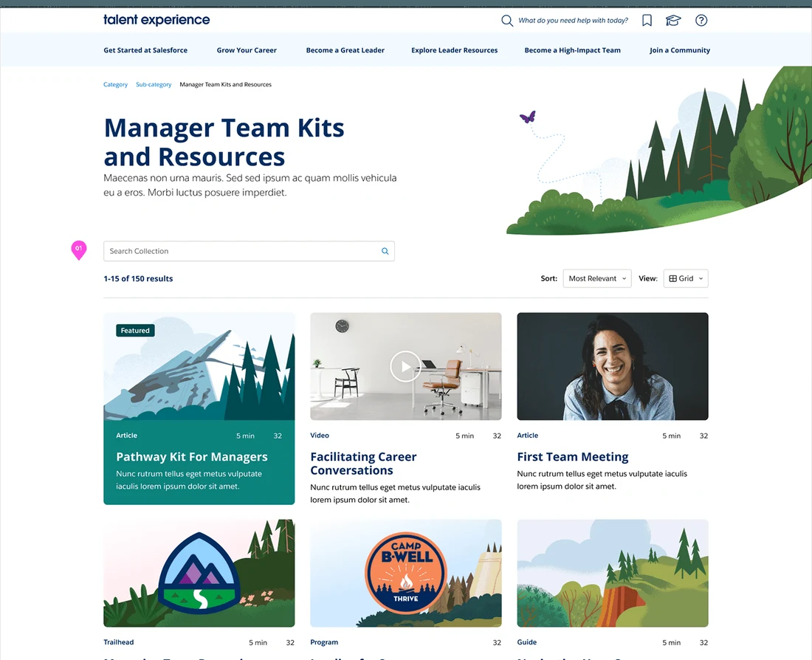This screenshot has height=660, width=812.
Task: Click the Featured mountain card image
Action: [199, 366]
